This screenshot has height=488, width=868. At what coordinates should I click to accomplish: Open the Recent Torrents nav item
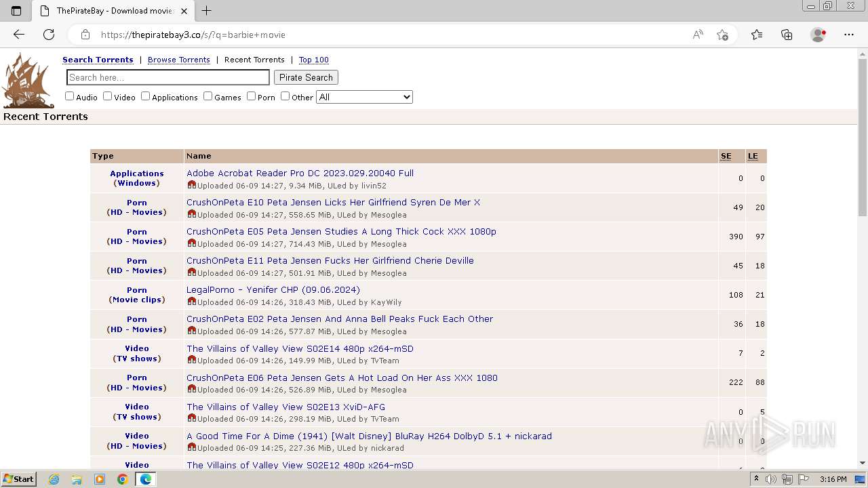[x=254, y=60]
